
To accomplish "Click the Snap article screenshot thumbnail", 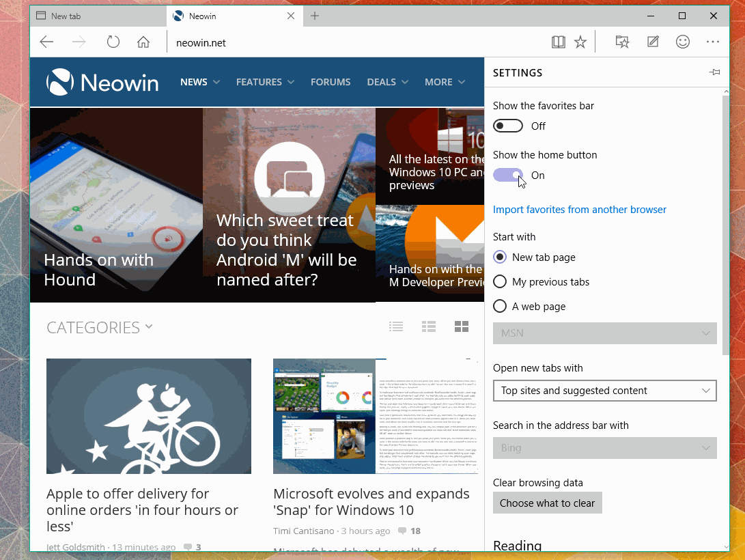I will click(376, 416).
